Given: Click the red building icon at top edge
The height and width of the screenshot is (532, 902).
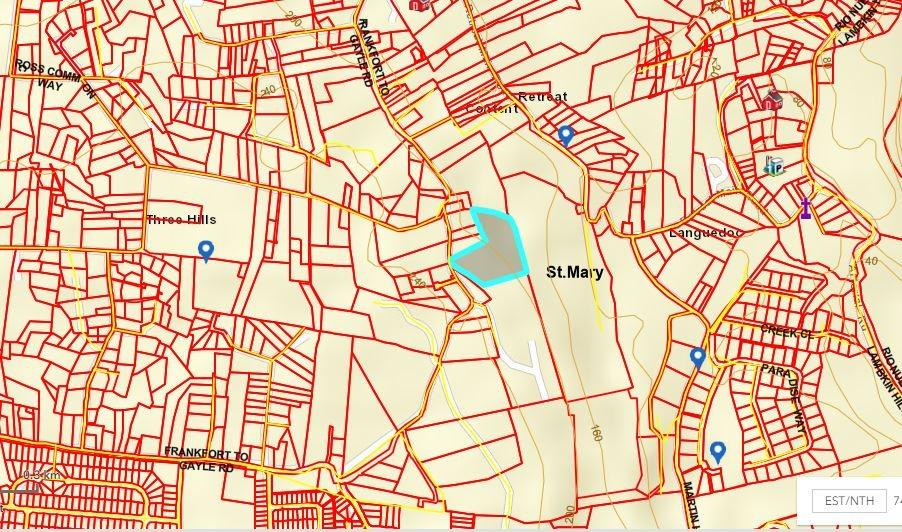Looking at the screenshot, I should click(419, 4).
